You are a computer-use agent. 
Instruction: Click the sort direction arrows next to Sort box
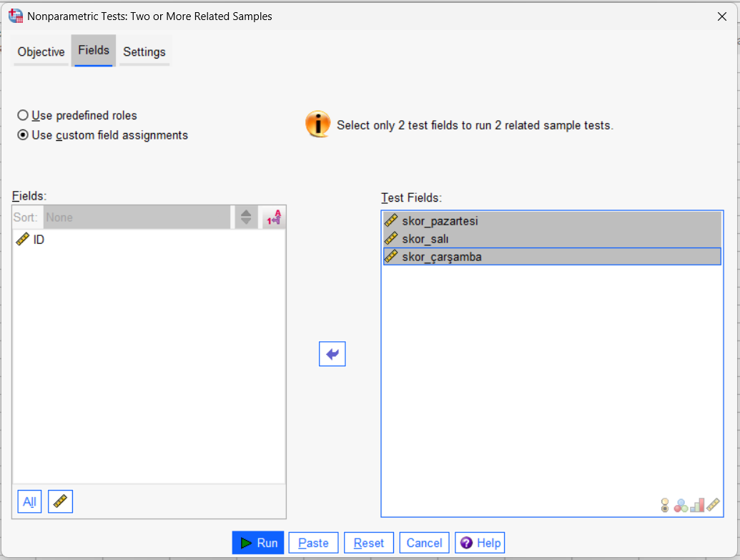[x=246, y=217]
